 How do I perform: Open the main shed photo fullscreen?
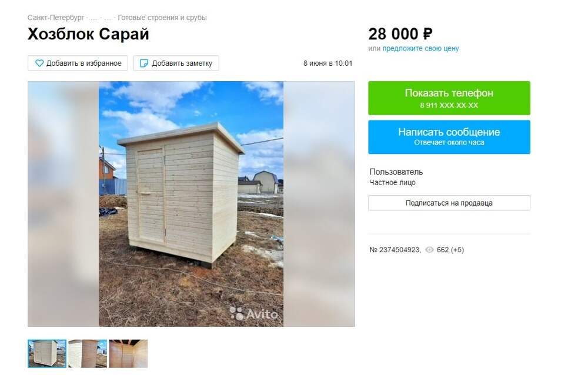191,204
